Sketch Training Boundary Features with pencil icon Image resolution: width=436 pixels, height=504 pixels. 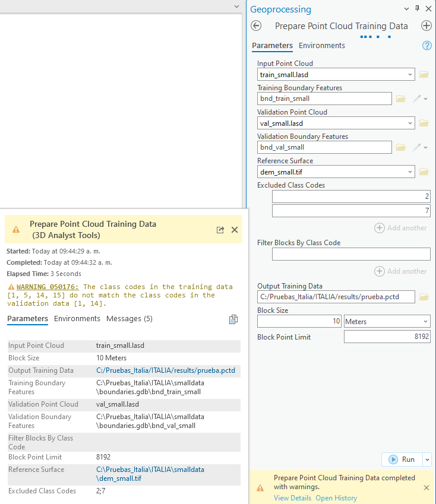click(417, 99)
